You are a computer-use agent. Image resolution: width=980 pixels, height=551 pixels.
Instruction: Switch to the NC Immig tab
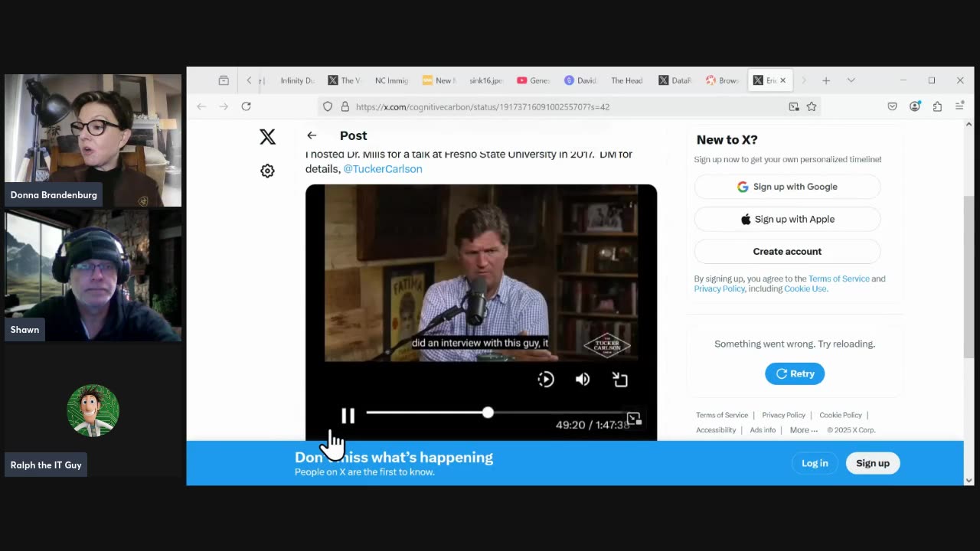pos(391,80)
